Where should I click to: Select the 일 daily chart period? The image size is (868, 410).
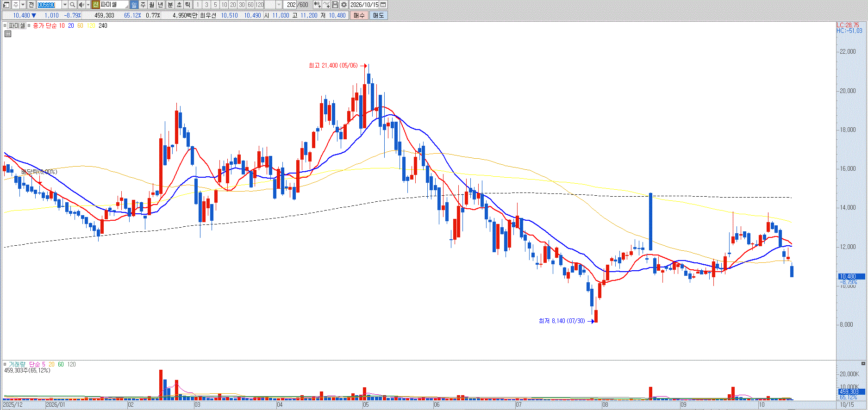pyautogui.click(x=134, y=5)
